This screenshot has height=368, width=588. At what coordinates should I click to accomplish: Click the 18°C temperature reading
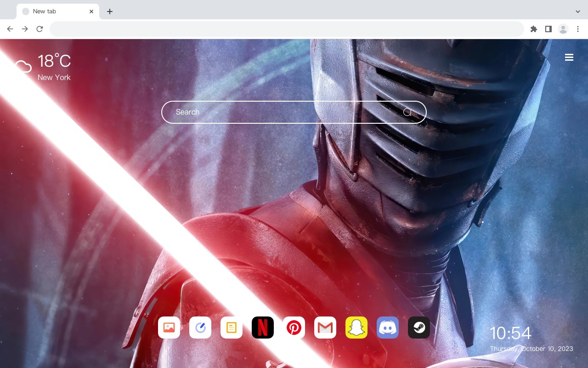[54, 61]
